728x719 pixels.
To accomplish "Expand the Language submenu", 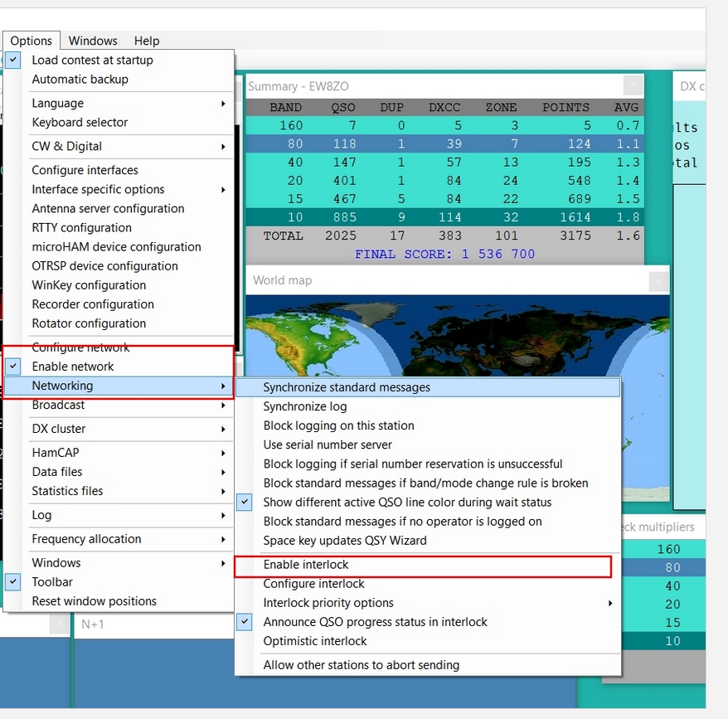I will (x=57, y=103).
